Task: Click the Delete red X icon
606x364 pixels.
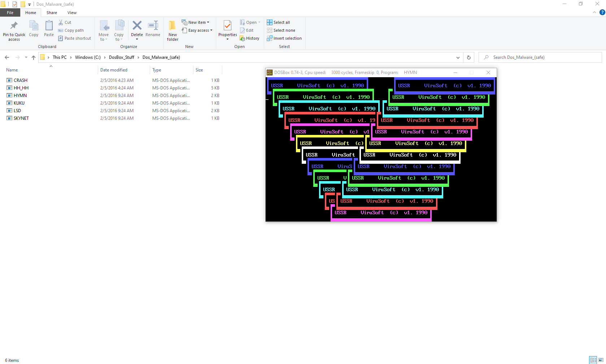Action: (137, 25)
